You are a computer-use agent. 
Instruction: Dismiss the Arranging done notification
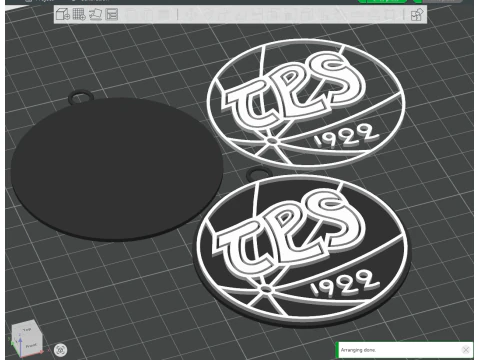click(x=466, y=350)
